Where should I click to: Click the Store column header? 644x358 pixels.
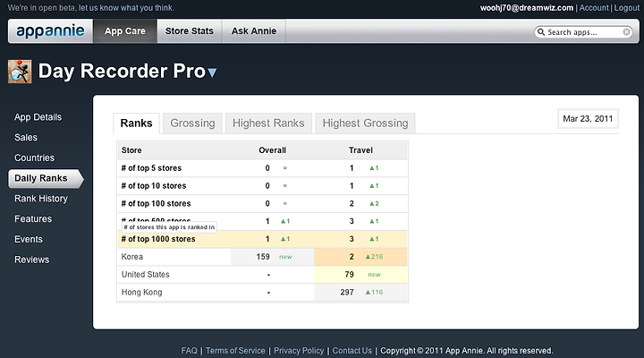(131, 150)
